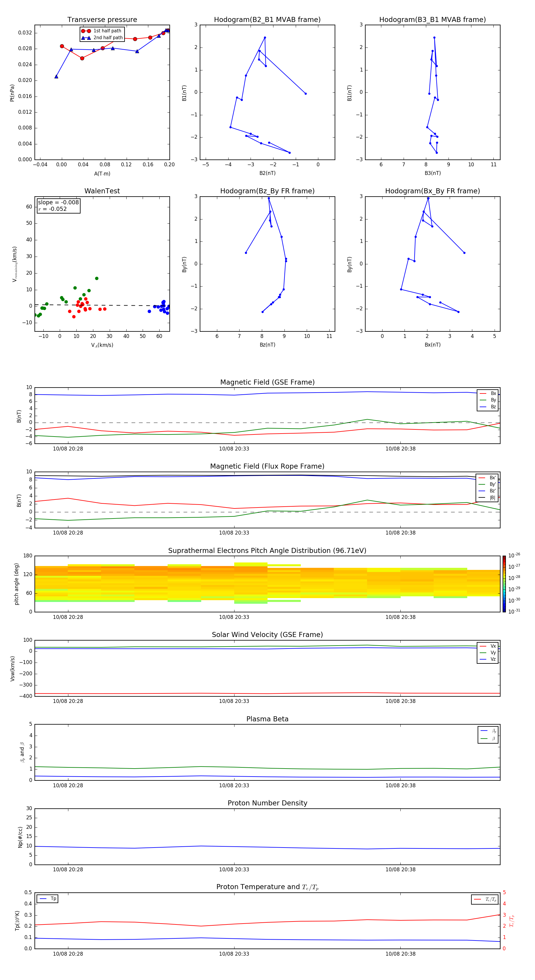Viewport: 535px width, 980px height.
Task: Click the "Bz(nT)" x-axis label
Action: click(x=267, y=345)
